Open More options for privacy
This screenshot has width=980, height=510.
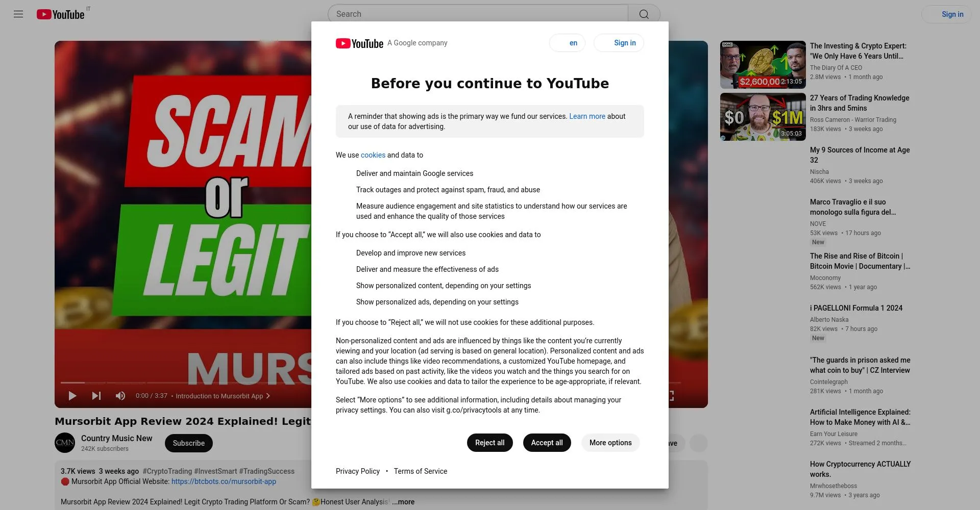tap(610, 443)
